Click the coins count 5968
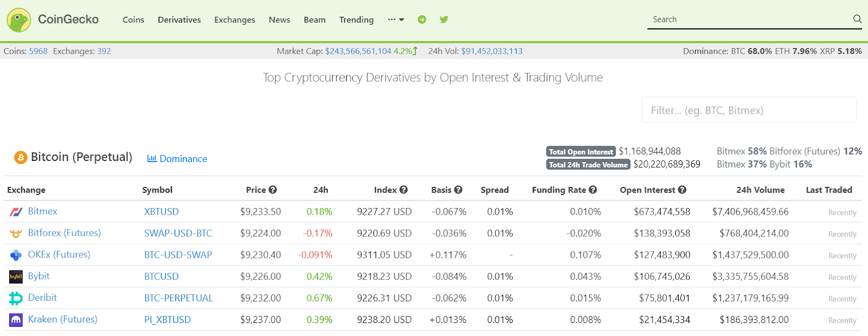The height and width of the screenshot is (336, 868). 38,51
